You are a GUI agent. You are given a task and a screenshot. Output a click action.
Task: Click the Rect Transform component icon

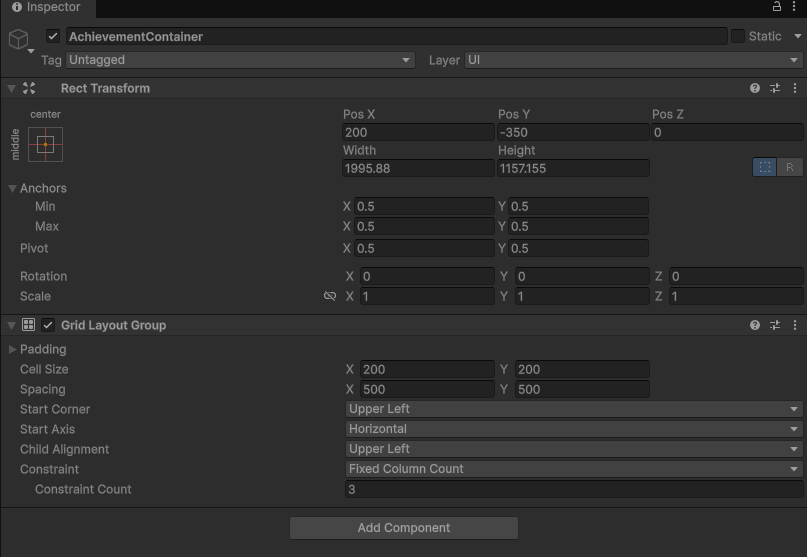29,88
